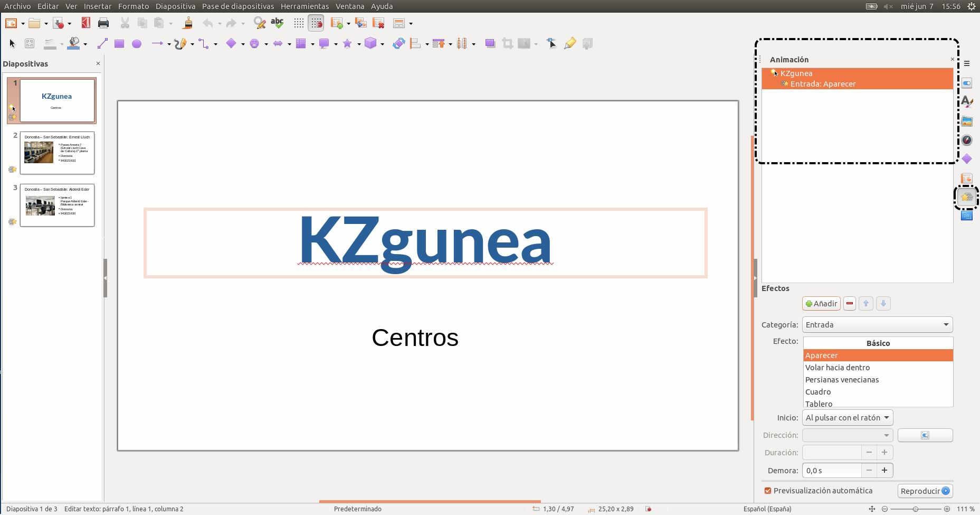Expand the Fill Color dropdown arrow
This screenshot has height=515, width=980.
(85, 44)
